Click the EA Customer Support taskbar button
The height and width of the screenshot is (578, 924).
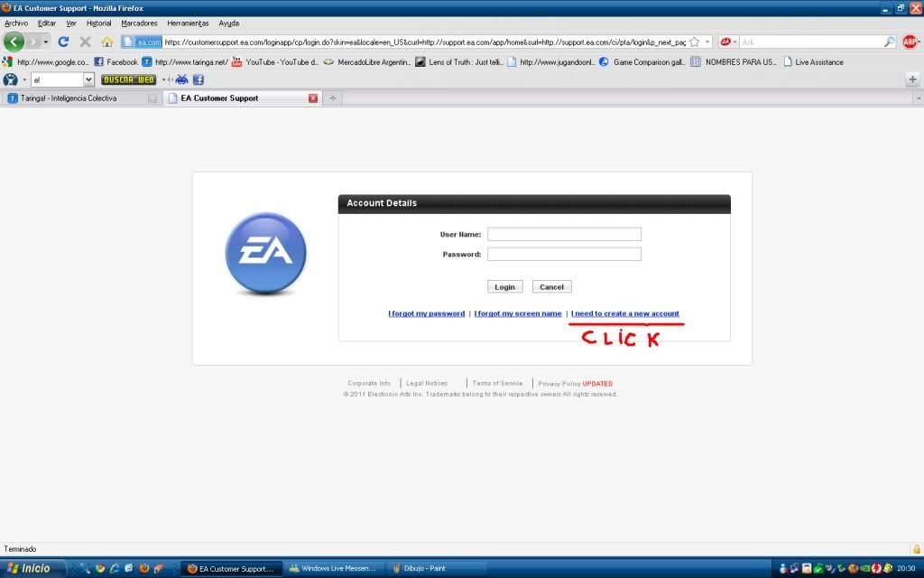pyautogui.click(x=232, y=569)
